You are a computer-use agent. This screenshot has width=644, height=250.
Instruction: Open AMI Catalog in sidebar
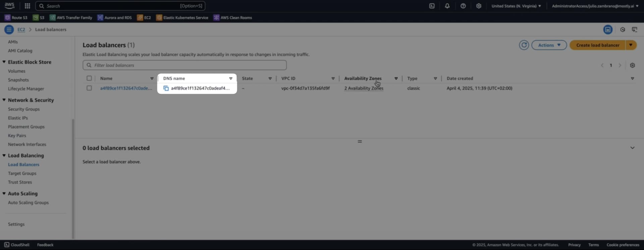click(x=20, y=51)
